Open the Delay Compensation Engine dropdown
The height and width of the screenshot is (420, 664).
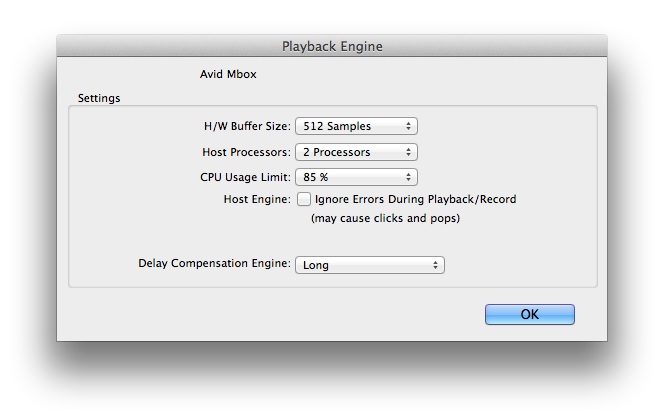tap(370, 265)
